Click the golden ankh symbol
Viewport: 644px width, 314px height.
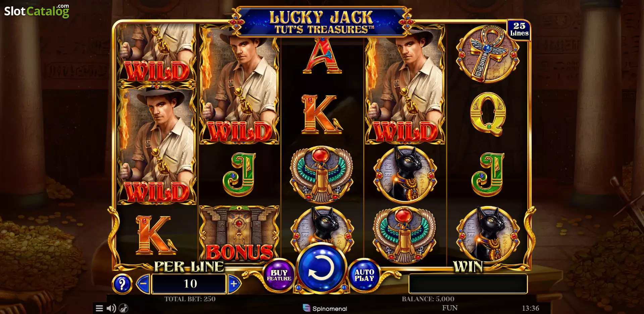[x=488, y=54]
